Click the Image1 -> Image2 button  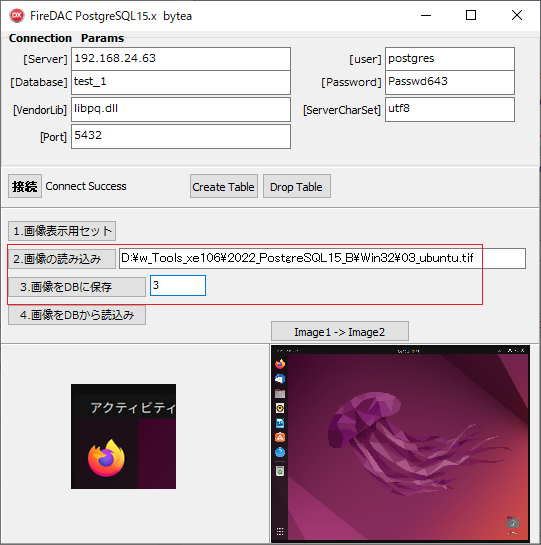340,332
